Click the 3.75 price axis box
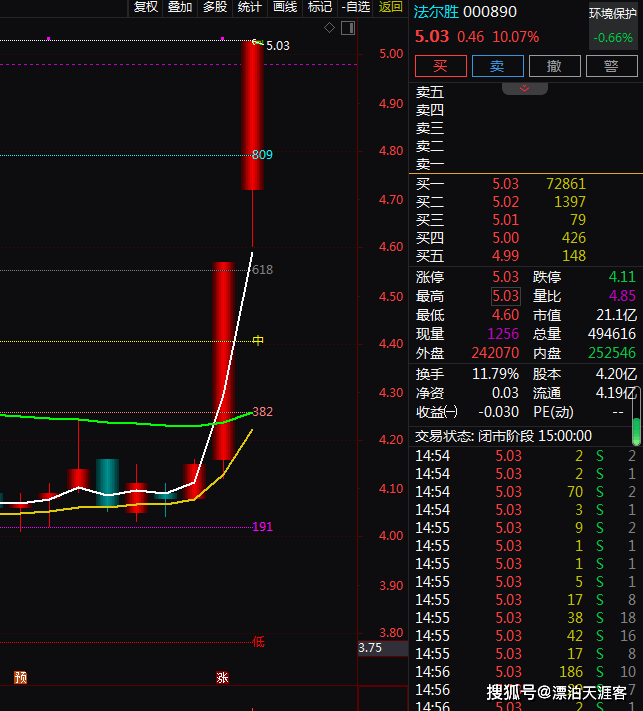This screenshot has height=711, width=643. point(370,647)
